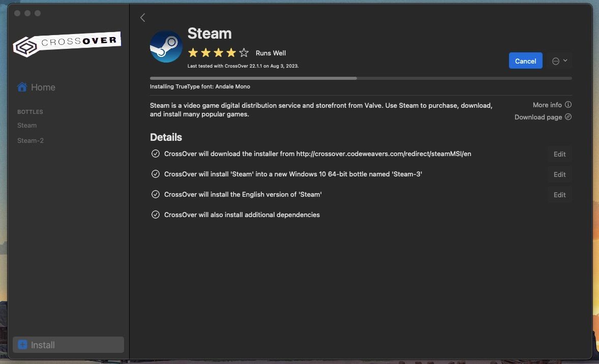Click the Steam app icon
Screen dimensions: 599x364
[166, 46]
